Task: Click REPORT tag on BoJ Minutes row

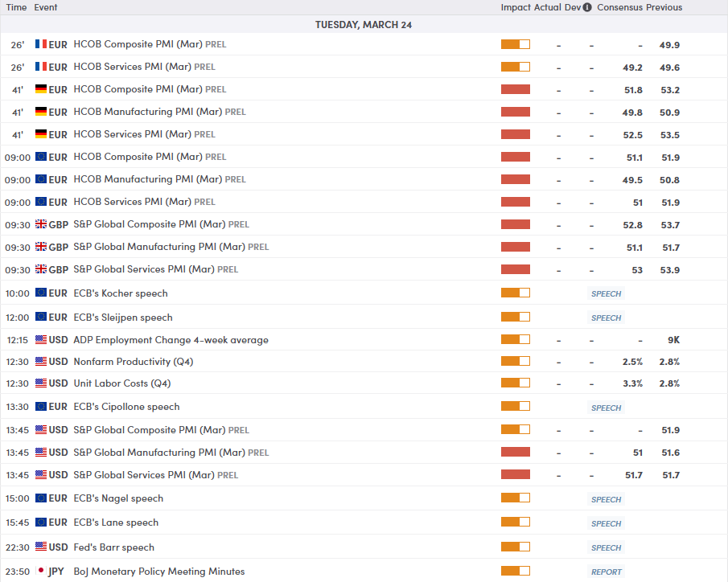Action: (606, 572)
